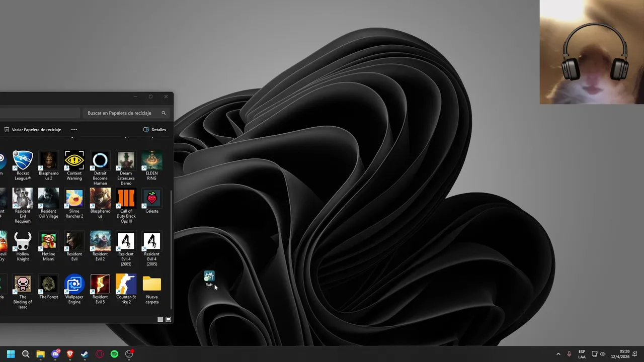644x362 pixels.
Task: Select The Binding of Isaac shortcut
Action: pos(23,292)
